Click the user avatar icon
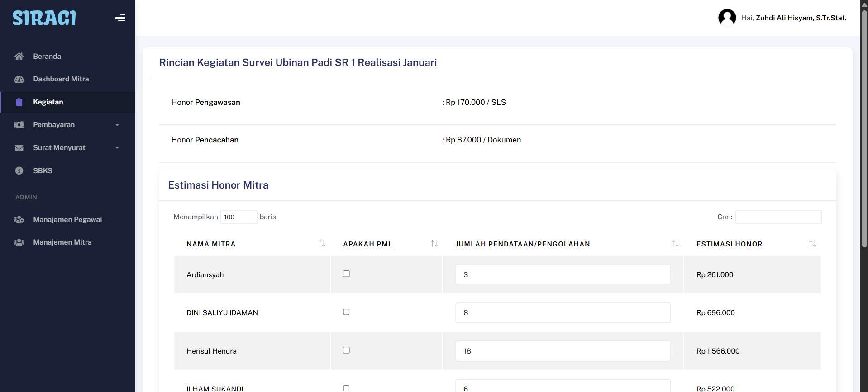Viewport: 868px width, 392px height. [727, 18]
